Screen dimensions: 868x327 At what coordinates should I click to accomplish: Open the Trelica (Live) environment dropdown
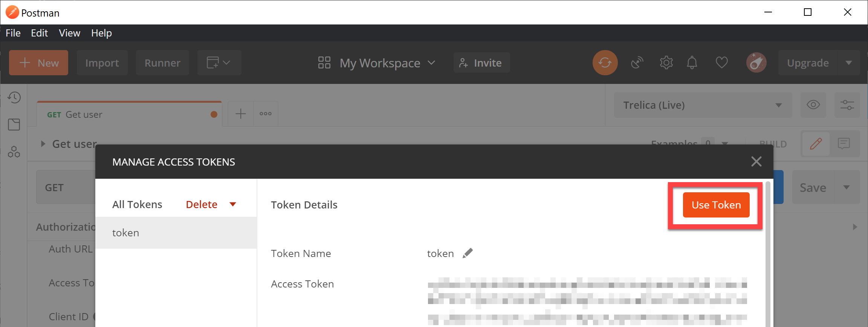[x=703, y=105]
